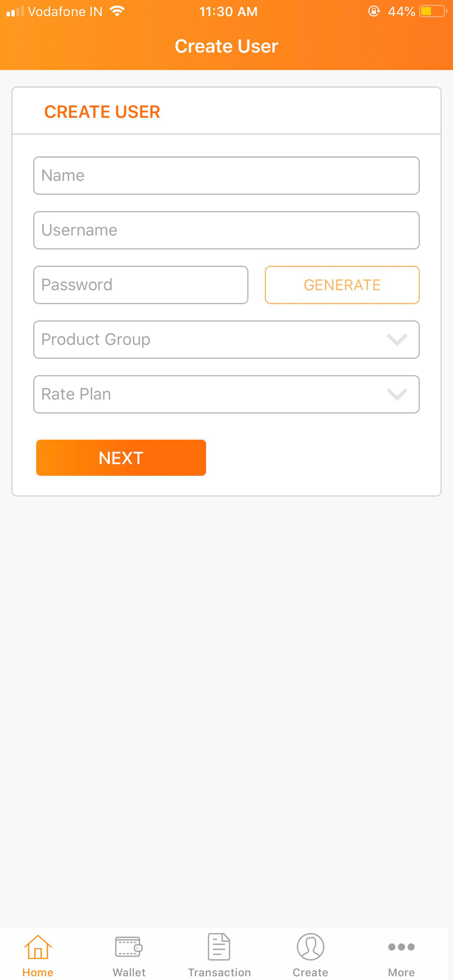Click the chevron arrow in Product Group
453x980 pixels.
[397, 340]
